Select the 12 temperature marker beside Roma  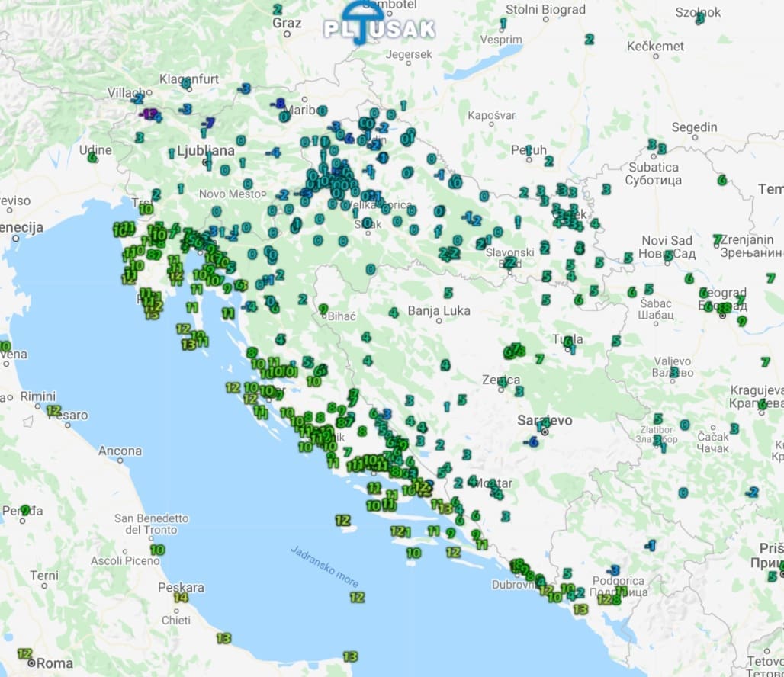coord(24,654)
